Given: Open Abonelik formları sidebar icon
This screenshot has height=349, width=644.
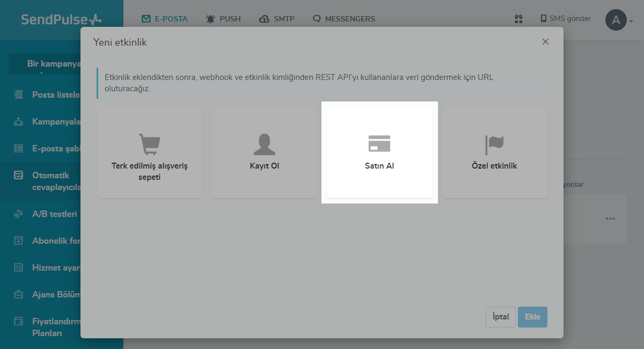Looking at the screenshot, I should (19, 241).
